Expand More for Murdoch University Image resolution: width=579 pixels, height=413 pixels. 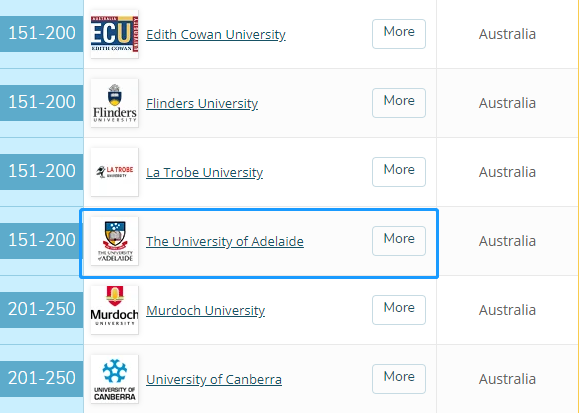tap(399, 310)
